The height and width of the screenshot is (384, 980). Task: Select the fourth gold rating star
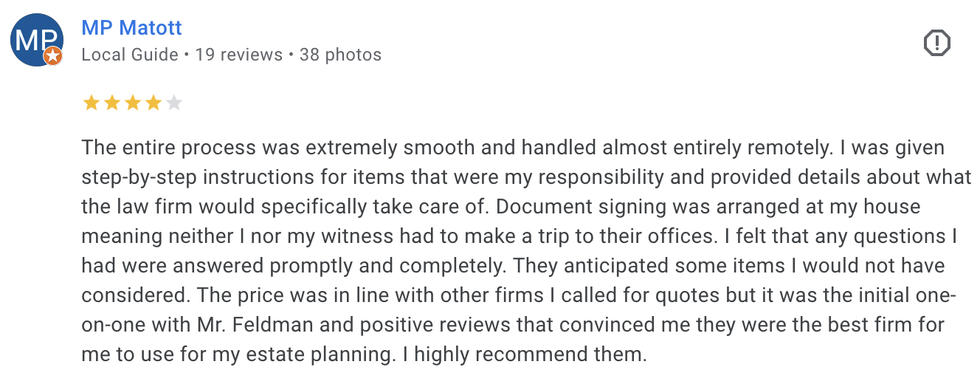tap(153, 103)
